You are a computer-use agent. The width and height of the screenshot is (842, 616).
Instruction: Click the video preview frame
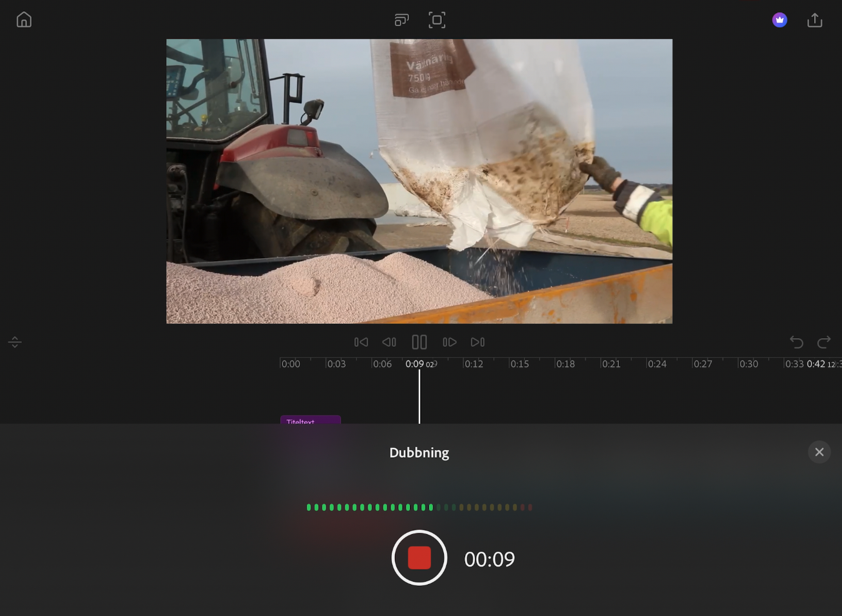pyautogui.click(x=419, y=181)
